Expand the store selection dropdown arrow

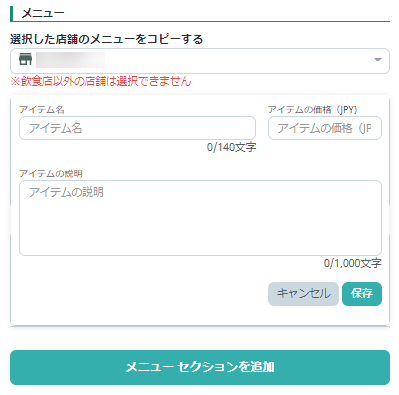point(377,60)
